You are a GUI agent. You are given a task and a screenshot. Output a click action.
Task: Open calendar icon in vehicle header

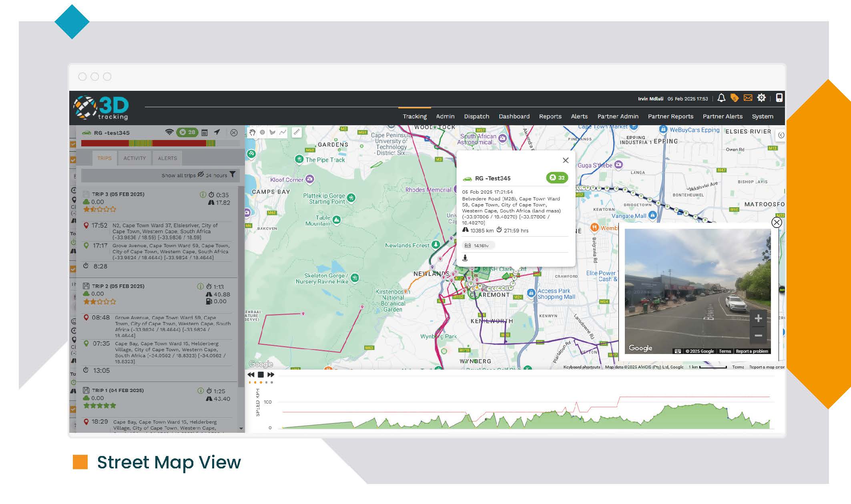point(205,132)
